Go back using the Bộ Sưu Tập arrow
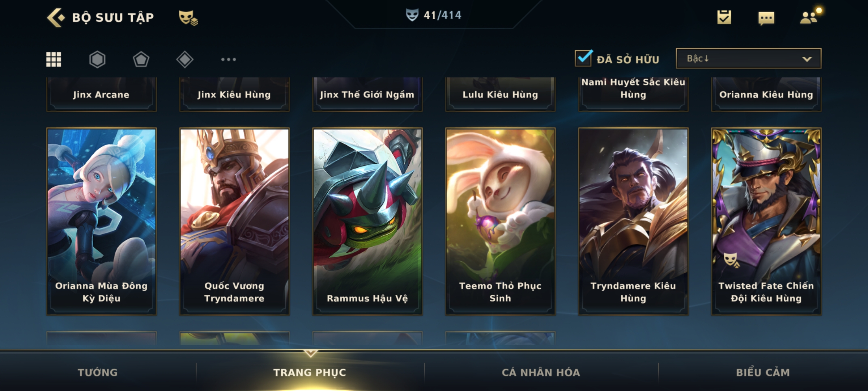The height and width of the screenshot is (391, 868). (x=56, y=17)
